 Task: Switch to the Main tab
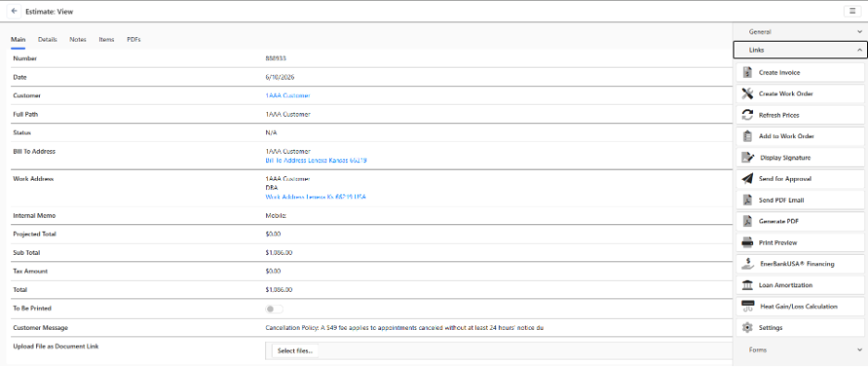[x=18, y=40]
